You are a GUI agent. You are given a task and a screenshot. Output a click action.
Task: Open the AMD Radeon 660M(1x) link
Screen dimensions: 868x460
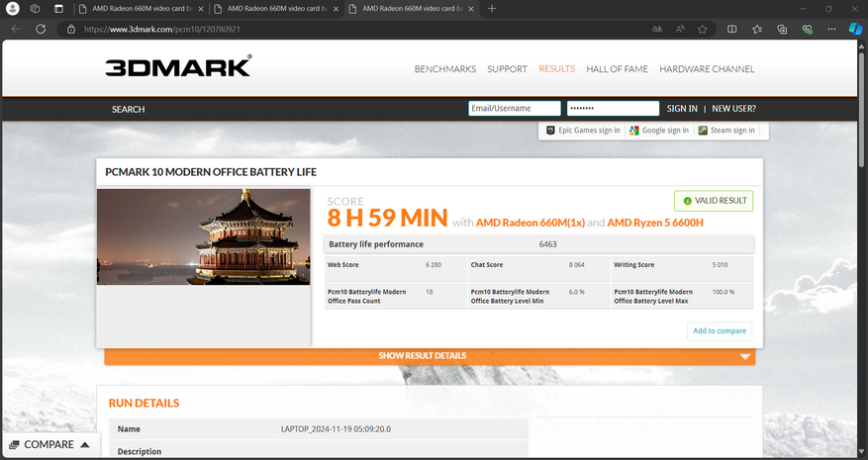coord(530,223)
